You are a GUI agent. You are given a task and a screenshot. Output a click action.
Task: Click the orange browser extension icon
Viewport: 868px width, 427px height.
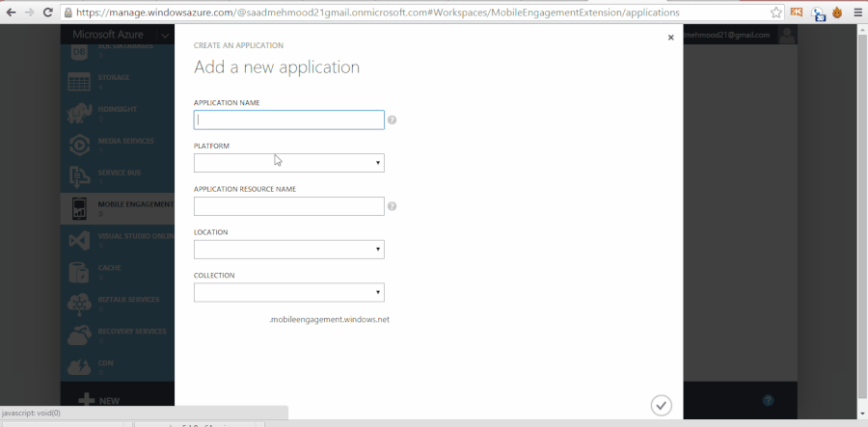pyautogui.click(x=796, y=12)
